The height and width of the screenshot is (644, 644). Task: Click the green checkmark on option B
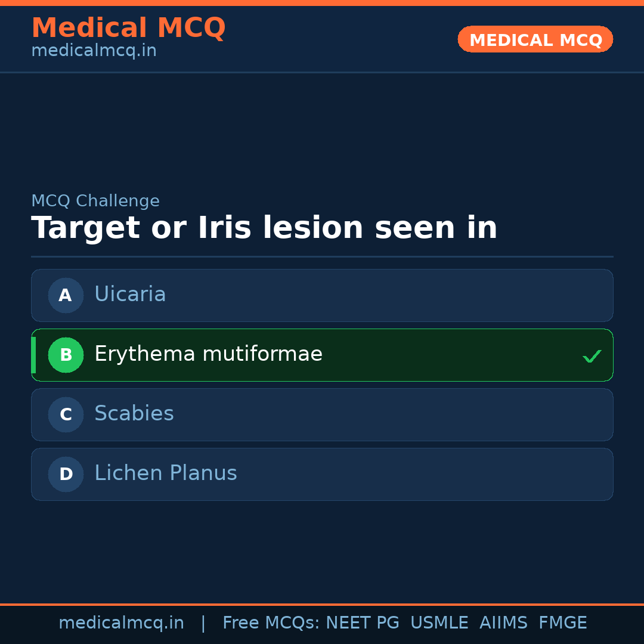(x=592, y=355)
